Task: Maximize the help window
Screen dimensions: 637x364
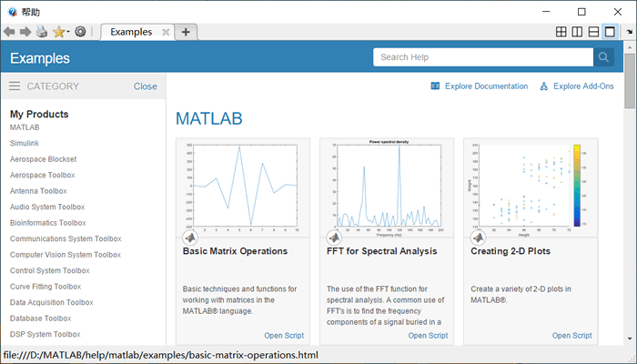Action: tap(581, 12)
